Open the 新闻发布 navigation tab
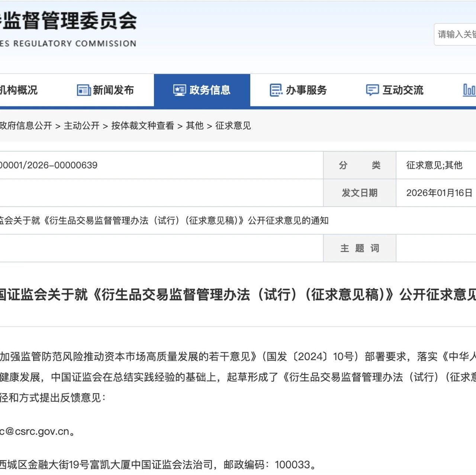This screenshot has width=476, height=475. point(106,90)
